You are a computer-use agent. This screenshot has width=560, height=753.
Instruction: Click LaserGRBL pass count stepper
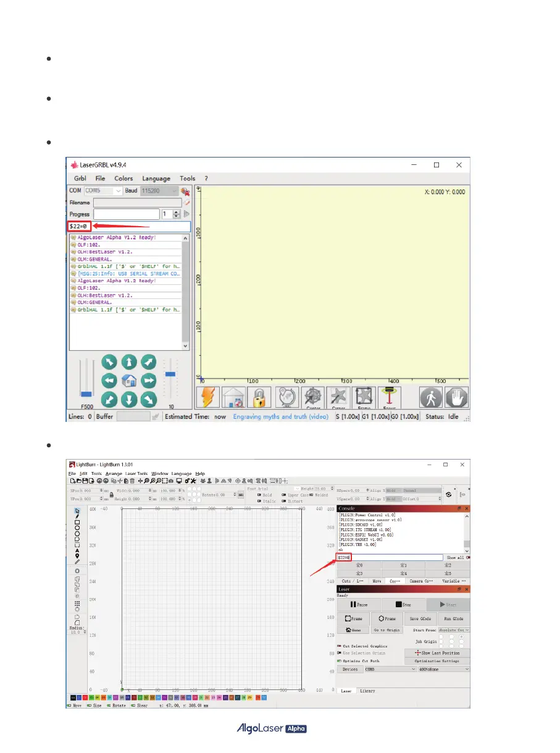(x=177, y=214)
